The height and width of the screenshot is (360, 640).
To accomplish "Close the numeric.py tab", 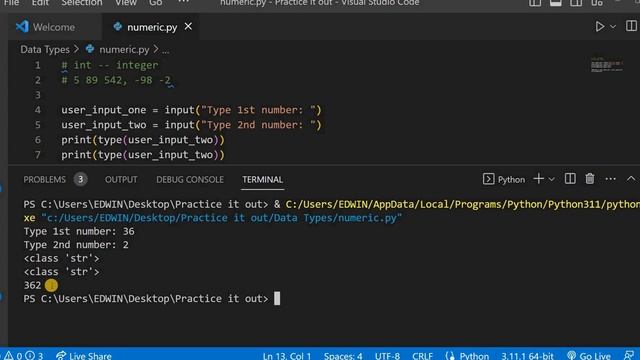I will (188, 27).
